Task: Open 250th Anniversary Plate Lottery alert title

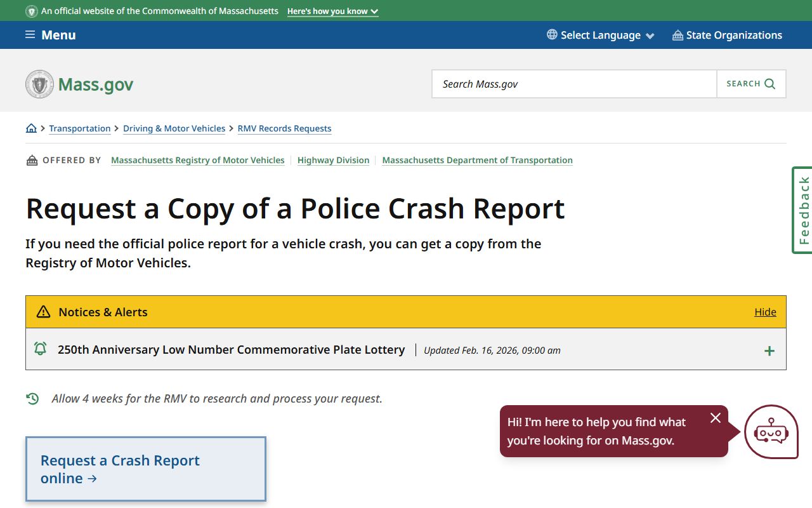Action: coord(231,349)
